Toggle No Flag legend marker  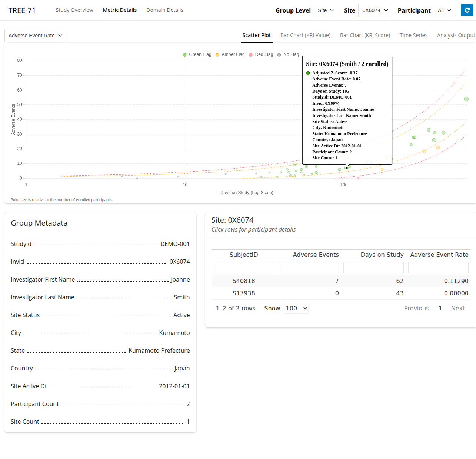[279, 55]
